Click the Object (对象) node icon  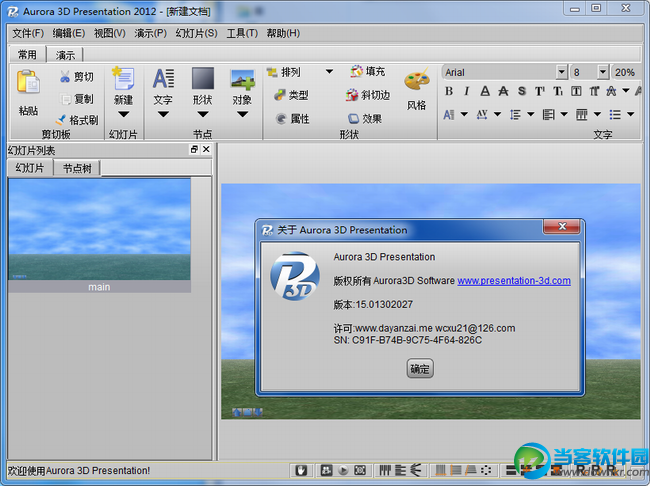pos(243,79)
